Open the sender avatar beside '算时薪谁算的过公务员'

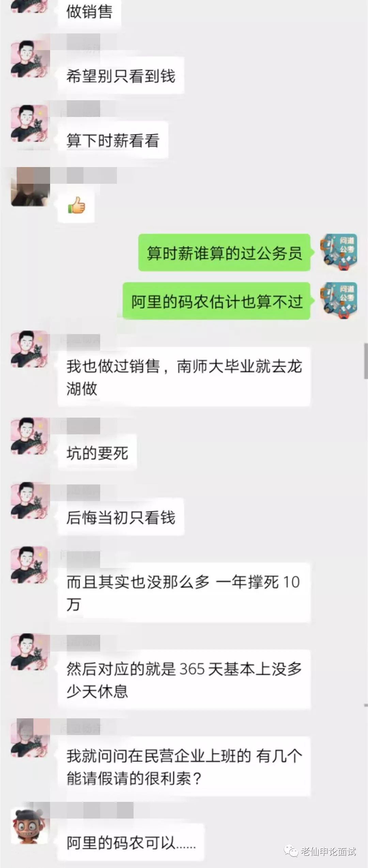[339, 252]
